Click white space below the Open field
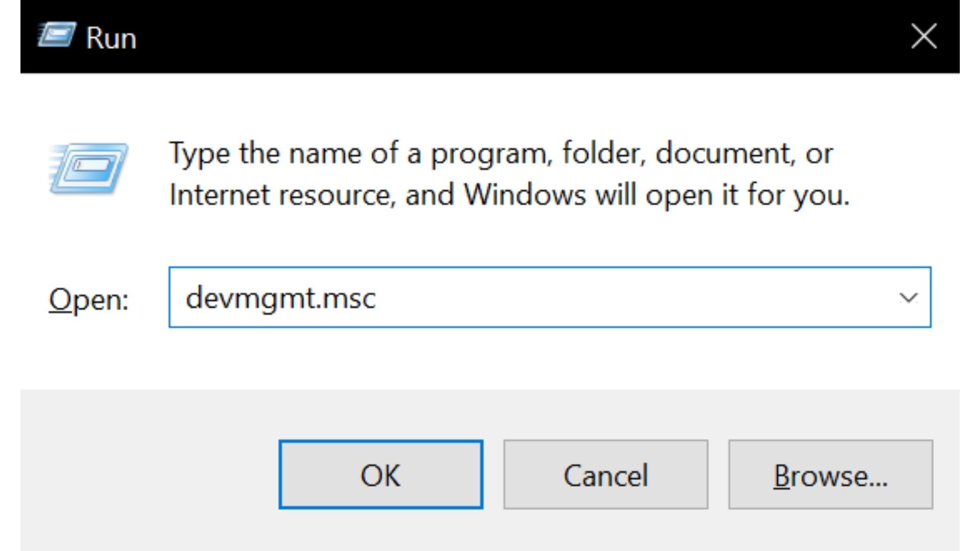 tap(490, 358)
